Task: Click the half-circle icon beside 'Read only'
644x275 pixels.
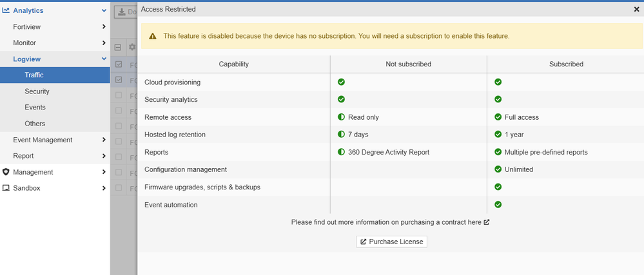Action: pos(342,117)
